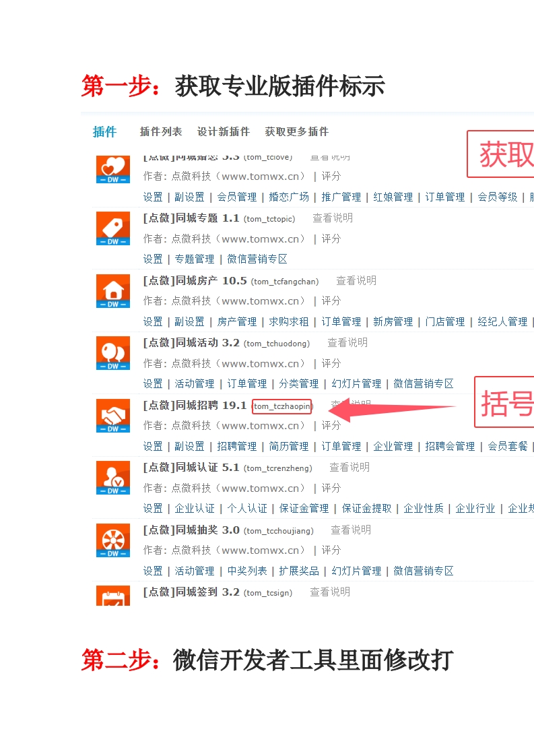Open 获取更多插件 tab
Image resolution: width=534 pixels, height=756 pixels.
pos(296,131)
